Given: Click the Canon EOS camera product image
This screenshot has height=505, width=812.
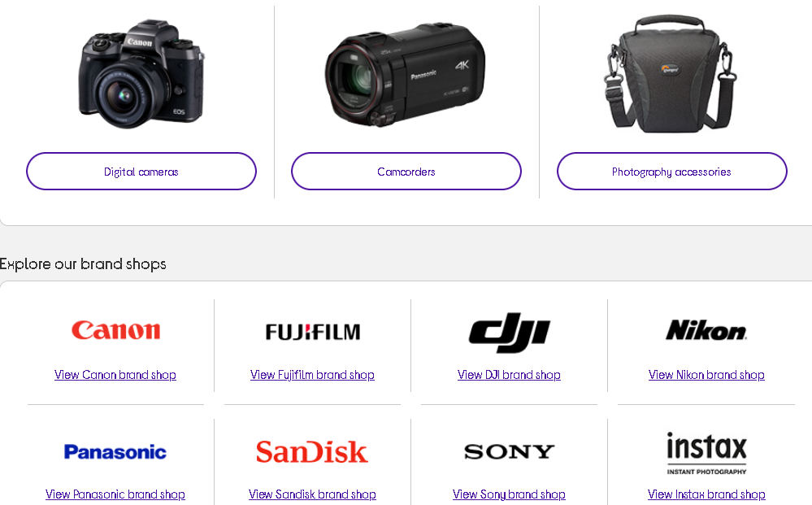Looking at the screenshot, I should tap(141, 74).
